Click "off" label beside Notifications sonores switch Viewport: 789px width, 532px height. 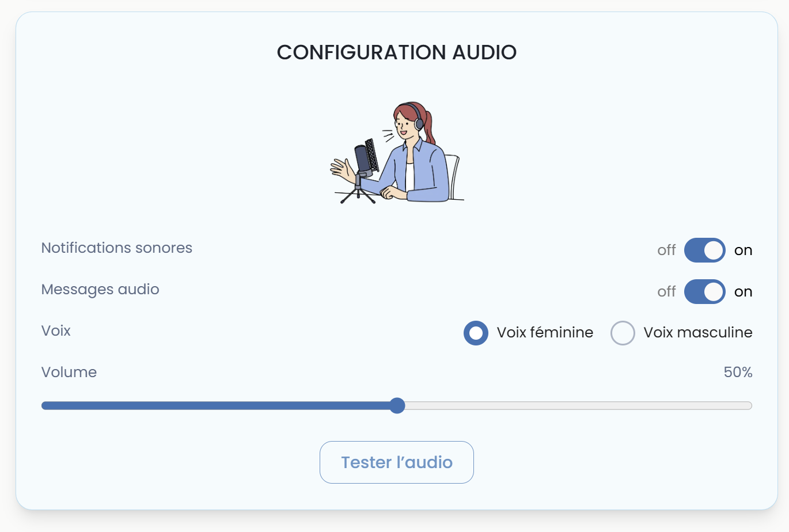tap(666, 250)
